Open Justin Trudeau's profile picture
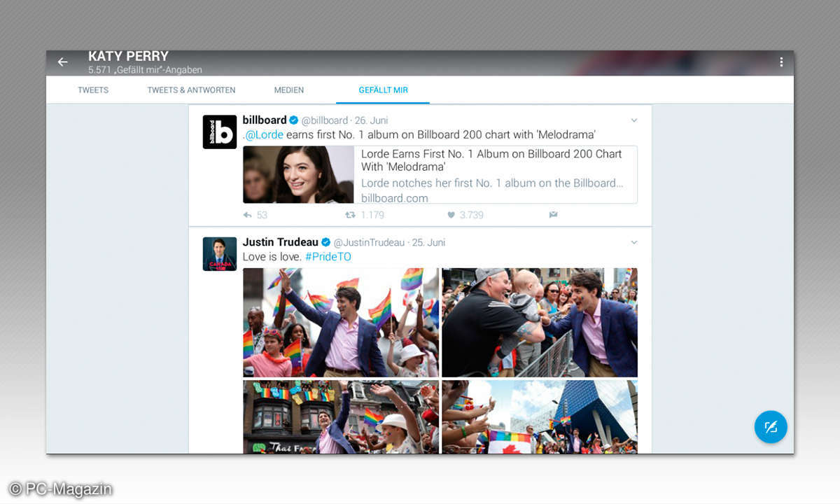 point(220,254)
